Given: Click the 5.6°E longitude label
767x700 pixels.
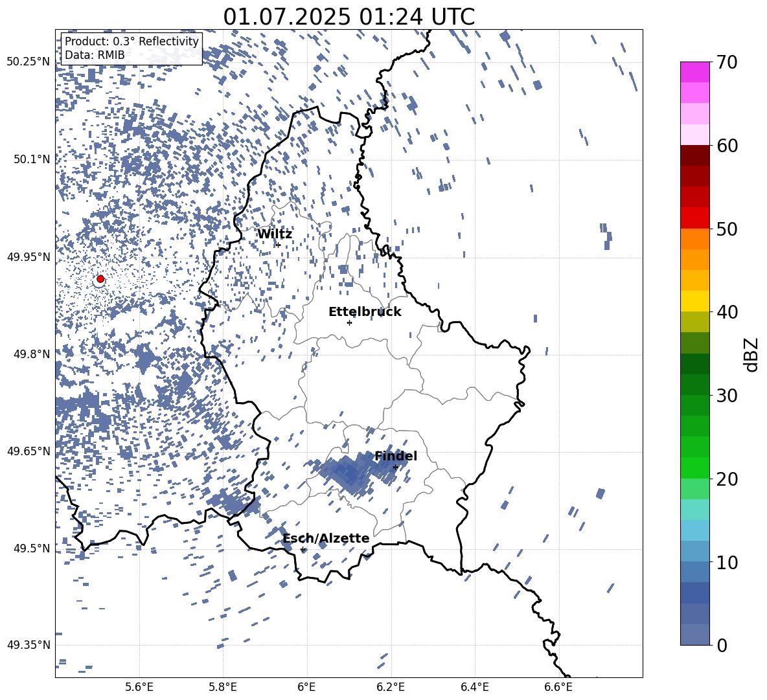Looking at the screenshot, I should [x=139, y=687].
